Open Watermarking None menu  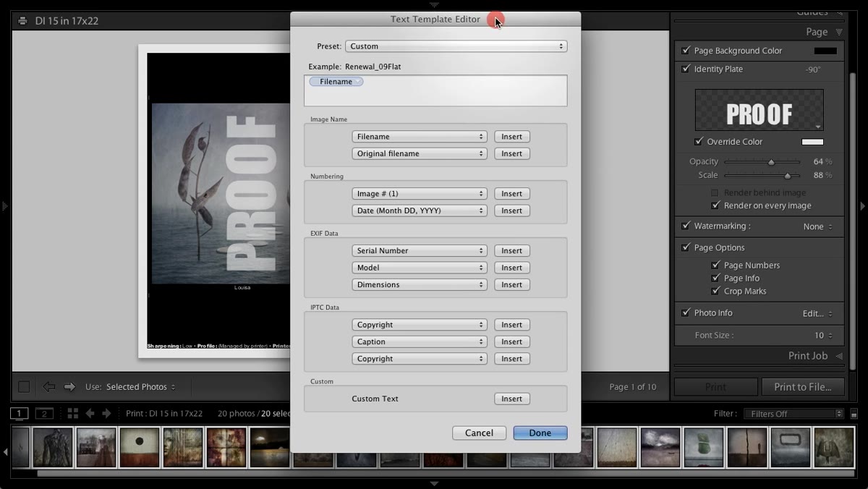tap(817, 226)
